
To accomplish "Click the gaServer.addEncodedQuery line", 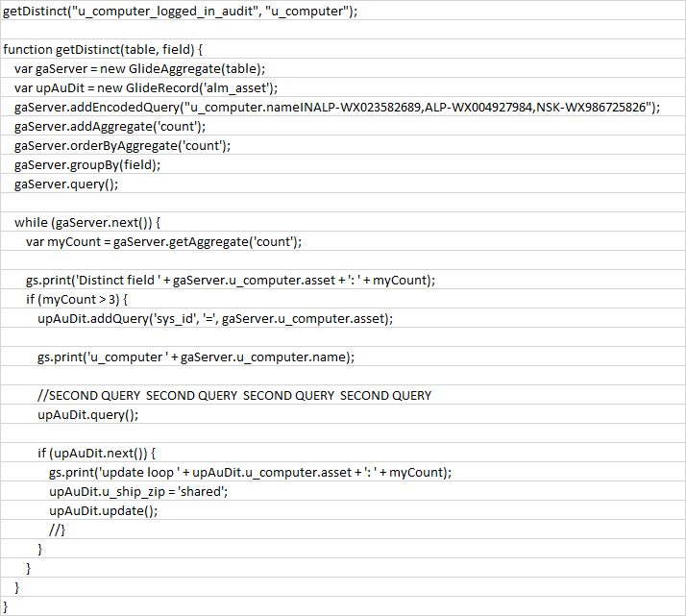I will click(337, 108).
